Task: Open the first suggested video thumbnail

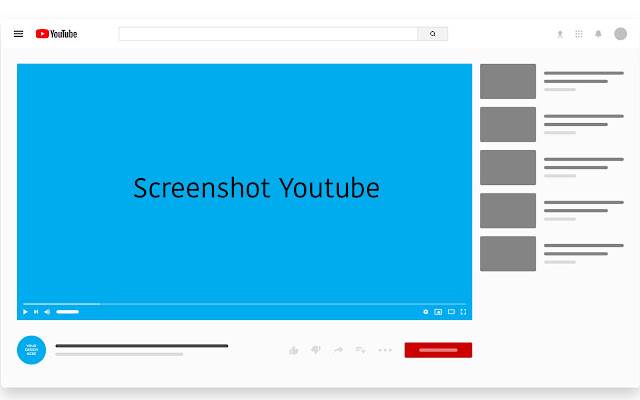Action: pos(508,81)
